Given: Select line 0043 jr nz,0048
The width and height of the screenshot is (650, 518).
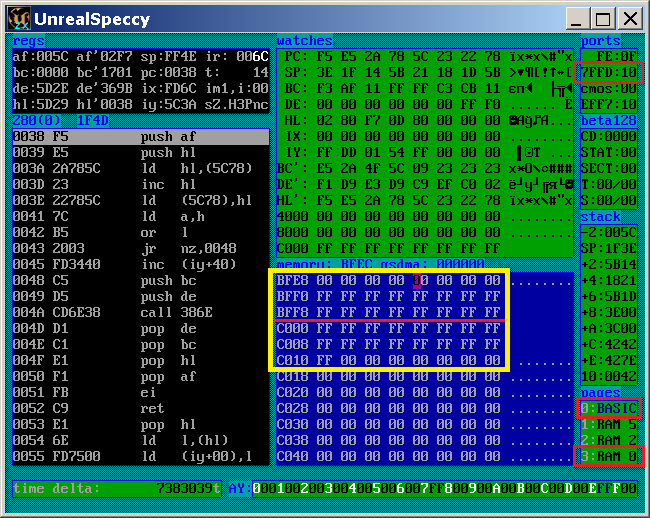Looking at the screenshot, I should 141,248.
